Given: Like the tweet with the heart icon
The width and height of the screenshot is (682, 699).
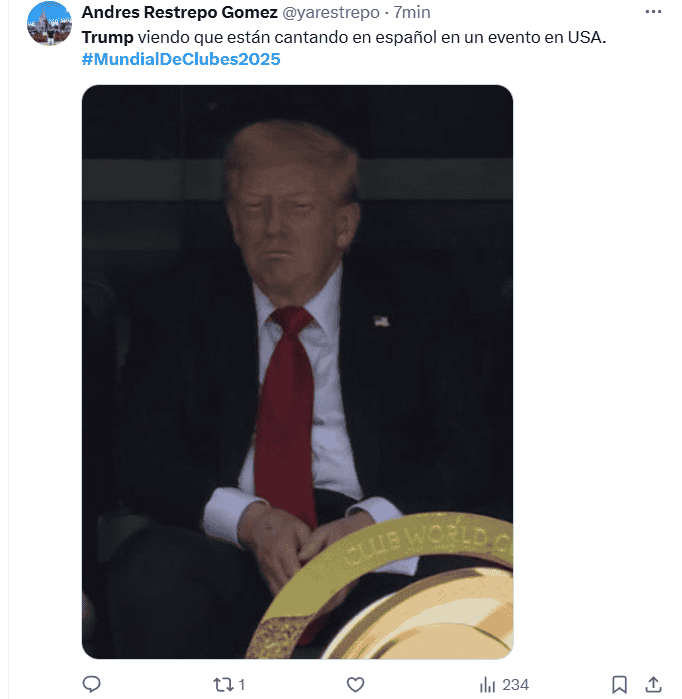Looking at the screenshot, I should pyautogui.click(x=355, y=684).
